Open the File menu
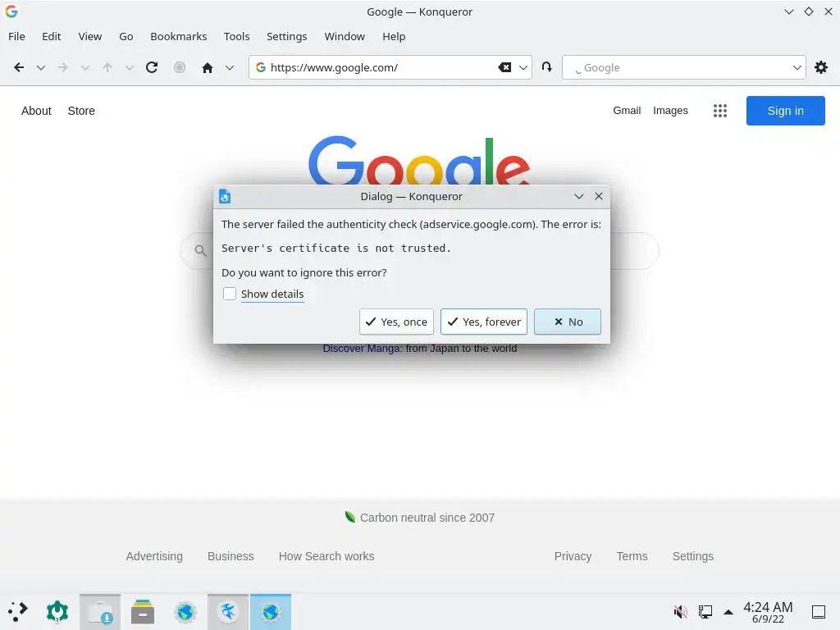The image size is (840, 630). 16,36
